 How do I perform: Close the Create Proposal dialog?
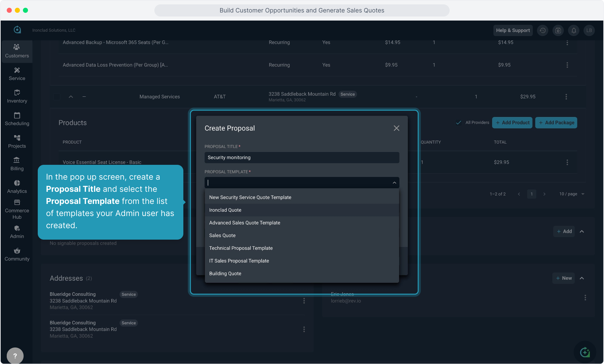click(x=396, y=128)
